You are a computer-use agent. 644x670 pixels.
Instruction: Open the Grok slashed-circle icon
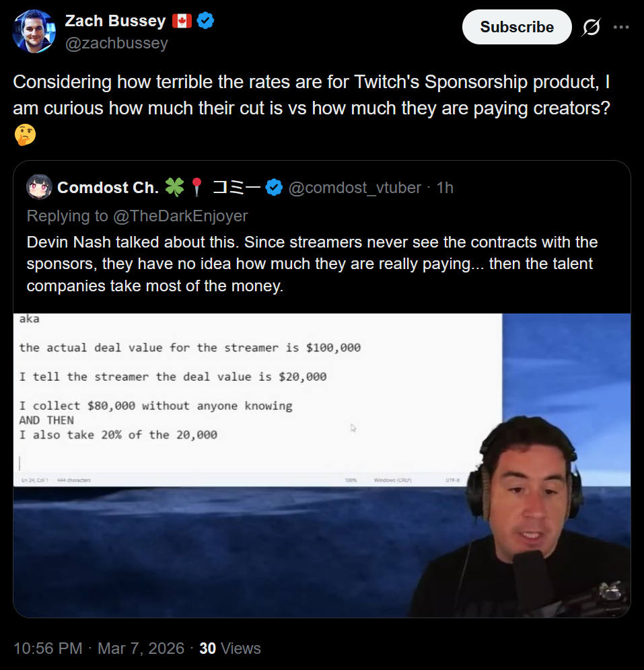pos(592,28)
